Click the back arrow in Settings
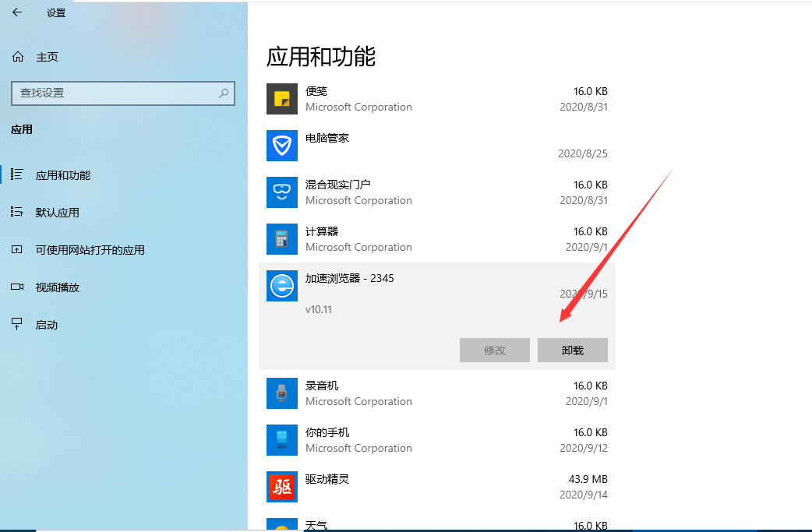This screenshot has width=812, height=532. pos(17,12)
